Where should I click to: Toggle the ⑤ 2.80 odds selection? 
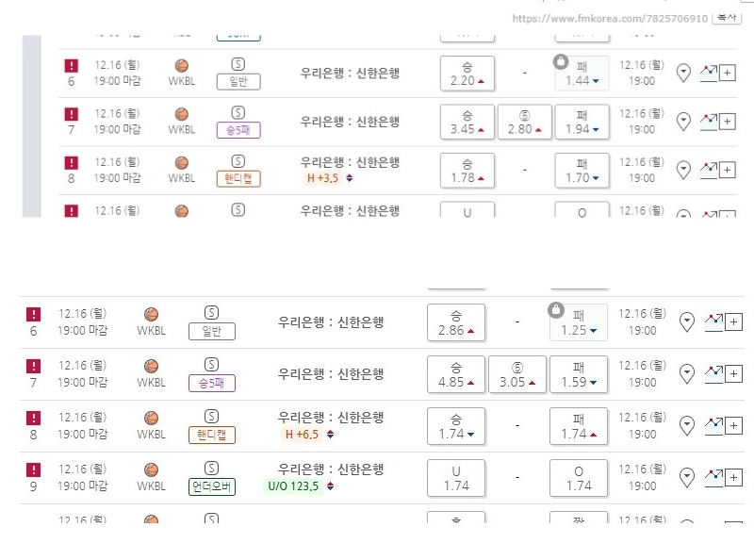click(x=525, y=122)
